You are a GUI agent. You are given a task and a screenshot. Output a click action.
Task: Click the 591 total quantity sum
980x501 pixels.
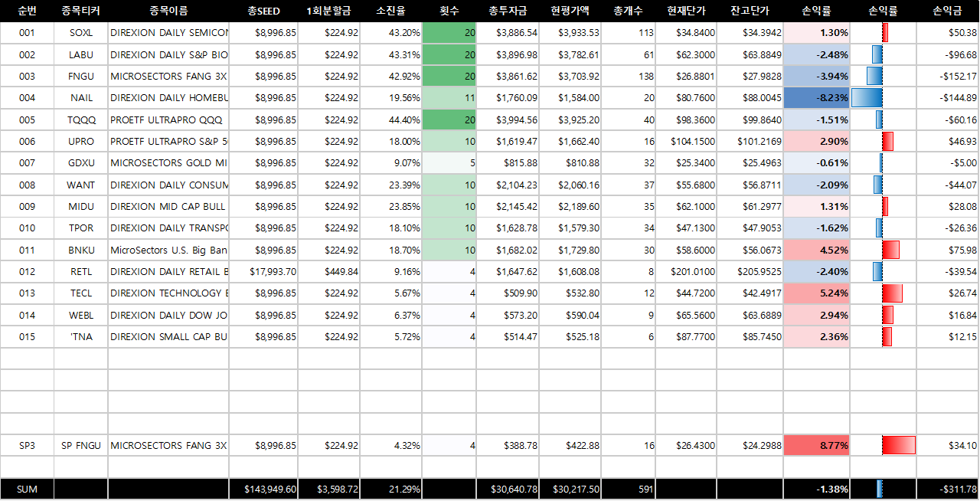(628, 490)
